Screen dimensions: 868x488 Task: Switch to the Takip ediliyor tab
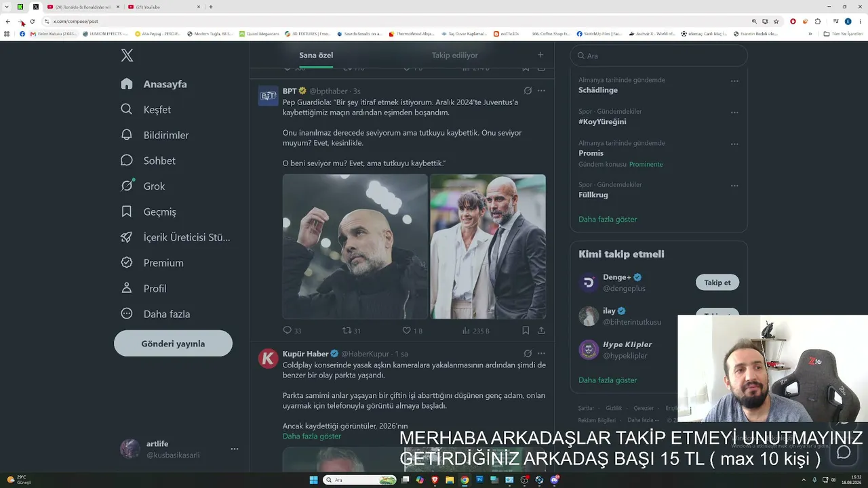click(x=455, y=55)
